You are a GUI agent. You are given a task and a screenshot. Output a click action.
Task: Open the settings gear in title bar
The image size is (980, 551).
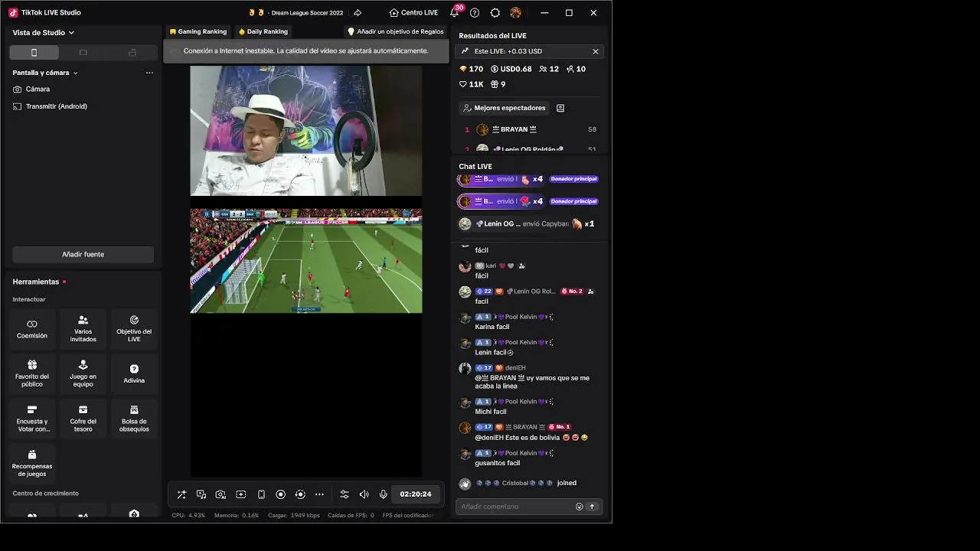(x=495, y=13)
